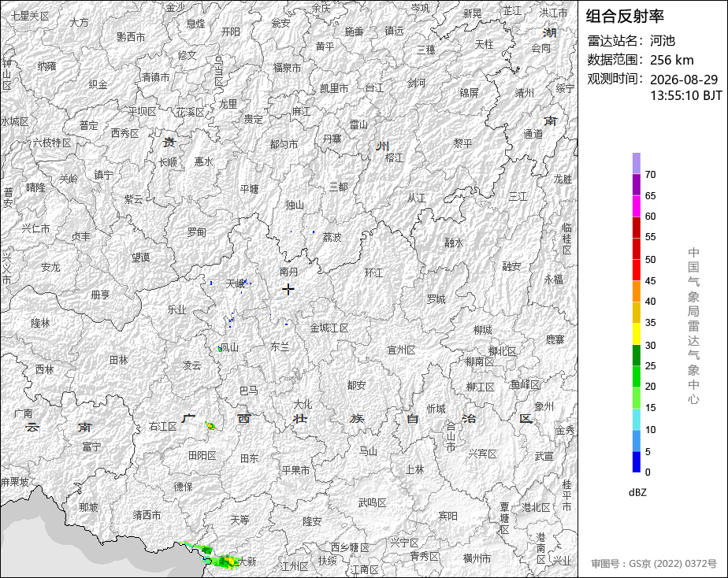
Task: Click the map label 柳城
Action: click(482, 330)
